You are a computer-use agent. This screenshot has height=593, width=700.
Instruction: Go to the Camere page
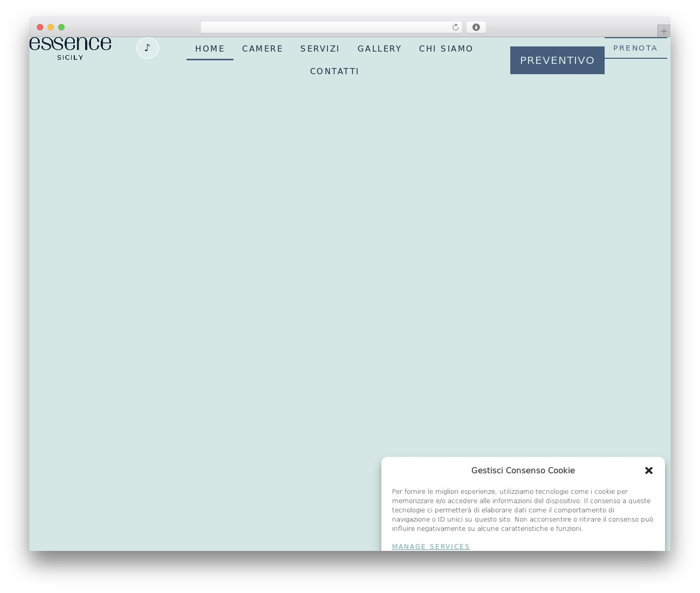pos(262,49)
